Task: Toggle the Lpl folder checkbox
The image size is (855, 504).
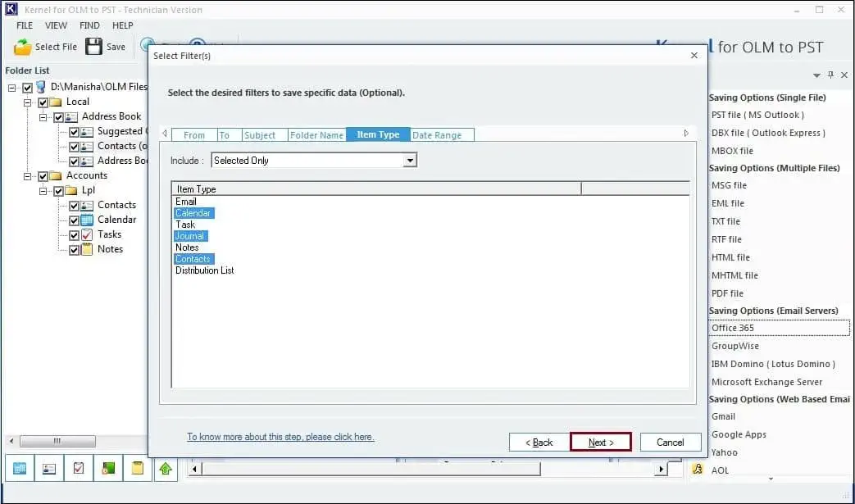Action: (x=58, y=191)
